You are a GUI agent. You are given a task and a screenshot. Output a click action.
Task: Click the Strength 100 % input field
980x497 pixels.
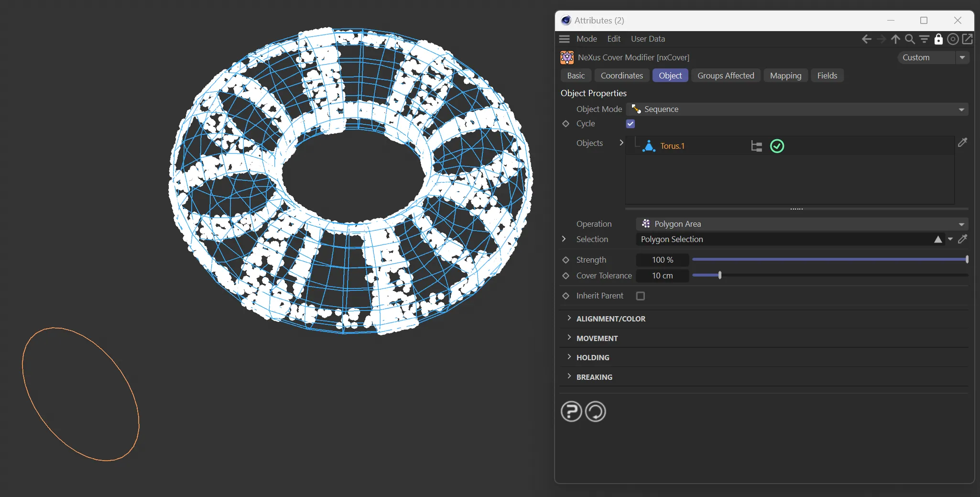click(x=662, y=260)
